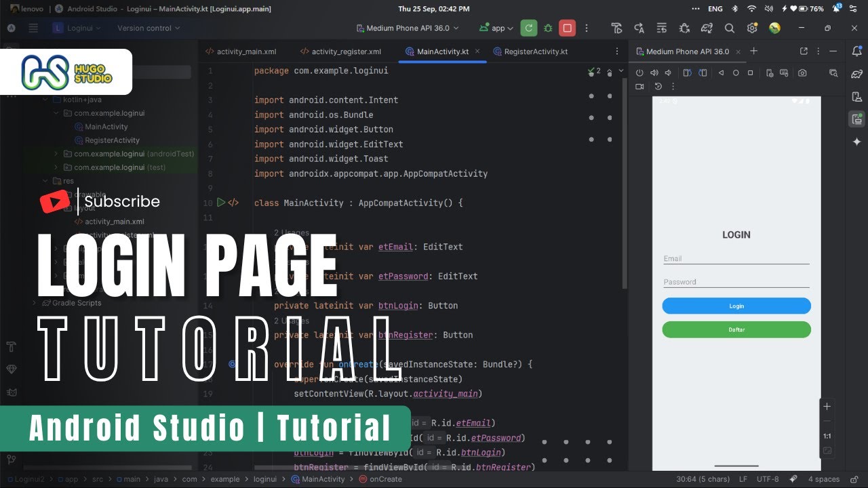Switch to RegisterActivity.kt tab
The width and height of the screenshot is (868, 488).
pyautogui.click(x=530, y=52)
